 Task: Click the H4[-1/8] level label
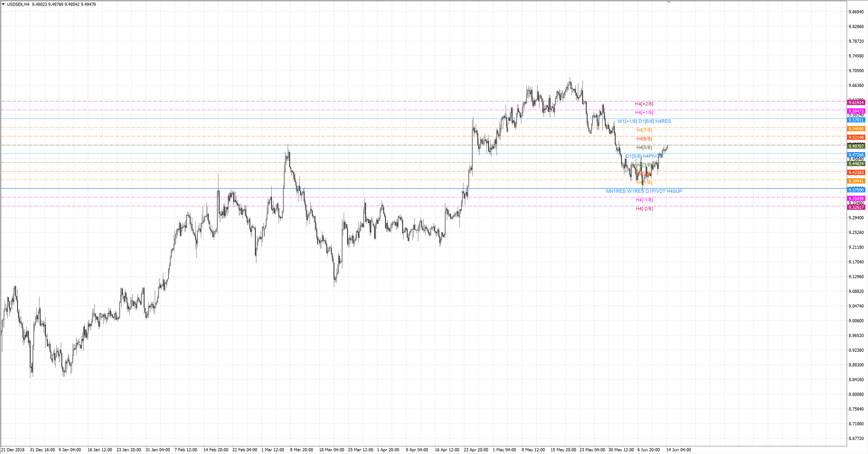click(644, 200)
